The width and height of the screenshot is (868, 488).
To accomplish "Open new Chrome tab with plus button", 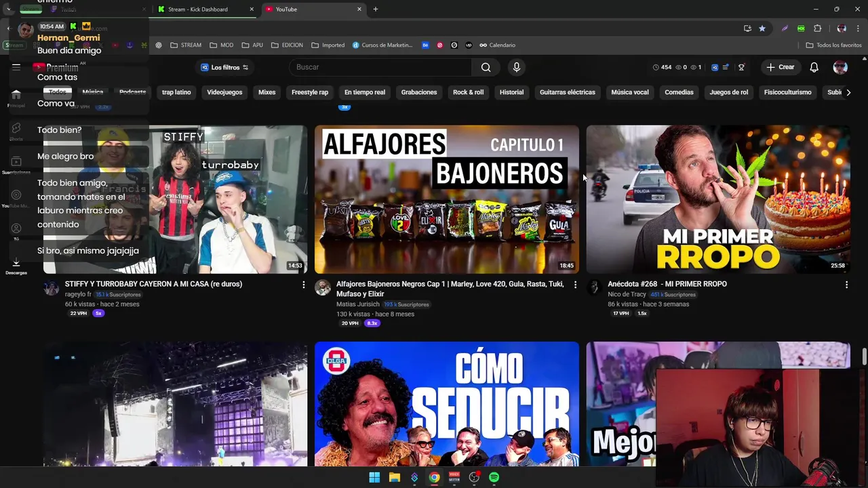I will point(375,9).
